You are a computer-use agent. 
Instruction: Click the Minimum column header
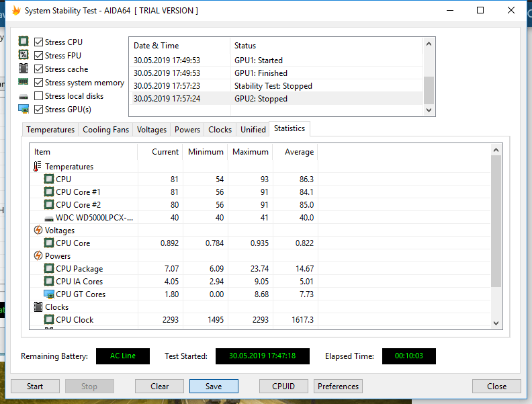click(x=206, y=152)
